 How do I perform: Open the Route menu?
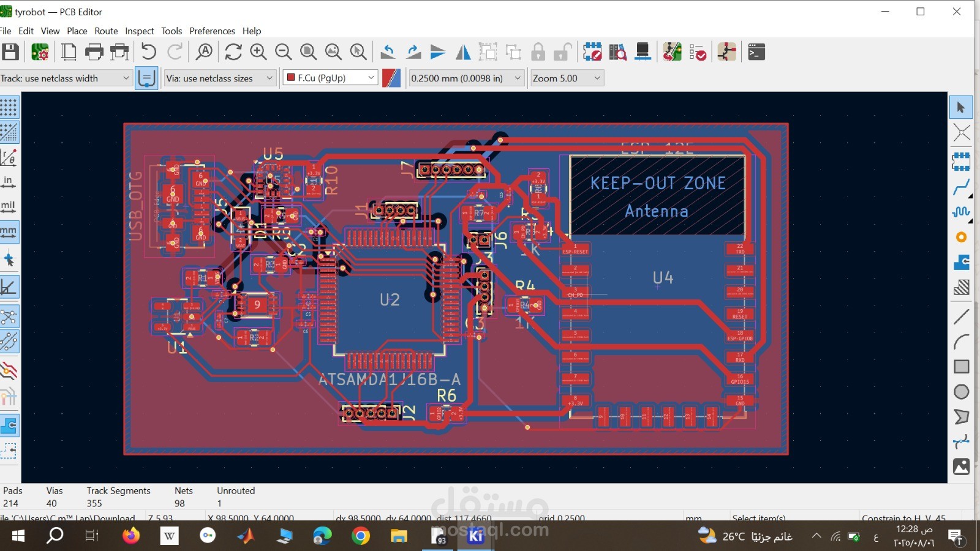(106, 31)
